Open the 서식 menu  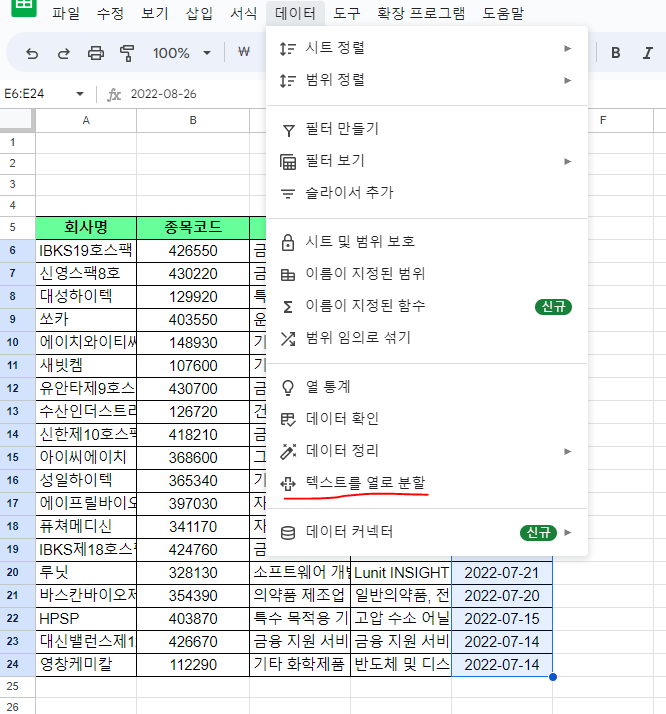click(x=244, y=13)
